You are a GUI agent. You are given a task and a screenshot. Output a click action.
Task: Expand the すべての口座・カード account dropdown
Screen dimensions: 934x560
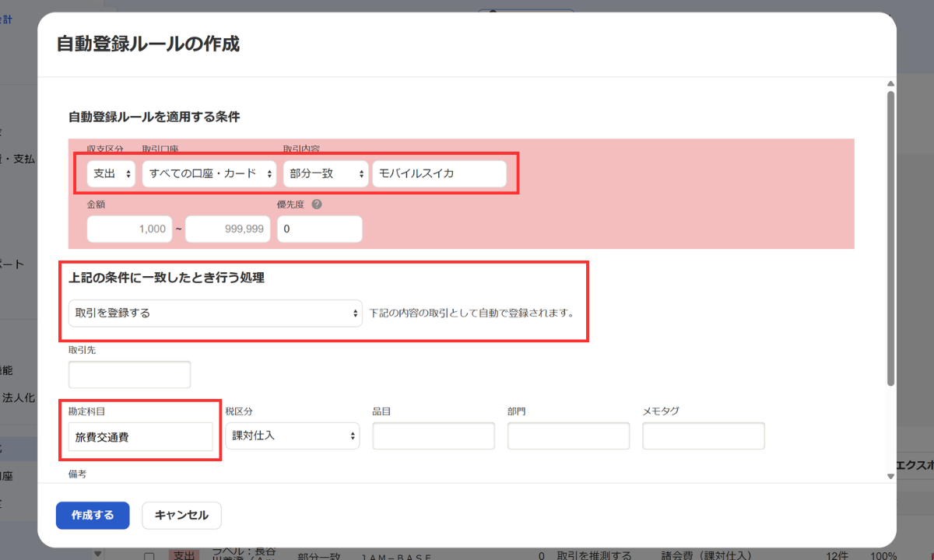(209, 173)
